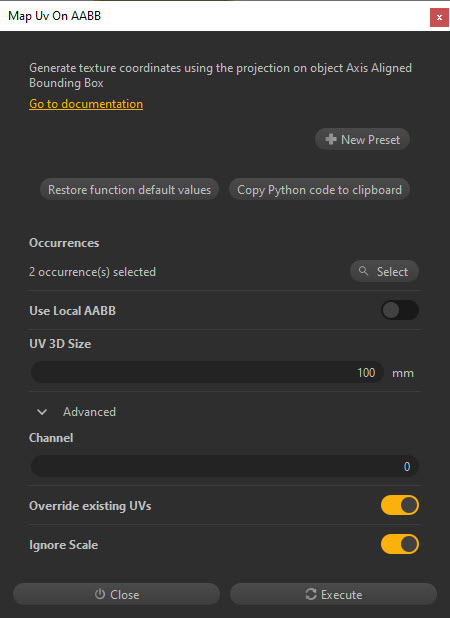Screen dimensions: 450x618
Task: Click the UV 3D Size value field
Action: point(207,372)
